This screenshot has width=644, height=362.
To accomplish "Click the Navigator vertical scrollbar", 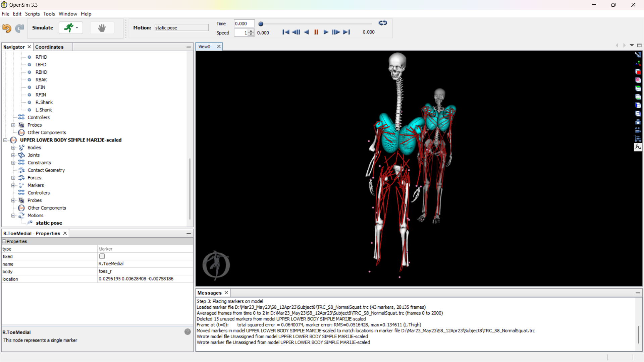I will tap(190, 189).
